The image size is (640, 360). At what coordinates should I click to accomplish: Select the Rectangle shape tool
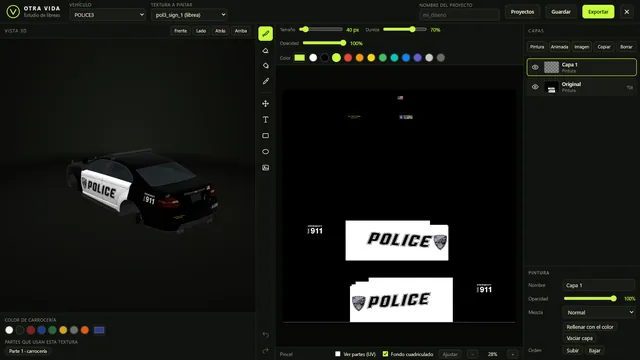tap(265, 136)
